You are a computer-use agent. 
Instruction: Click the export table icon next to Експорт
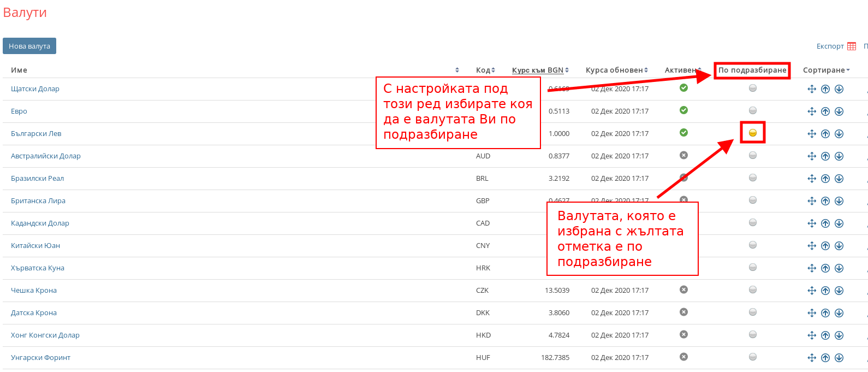click(x=852, y=46)
